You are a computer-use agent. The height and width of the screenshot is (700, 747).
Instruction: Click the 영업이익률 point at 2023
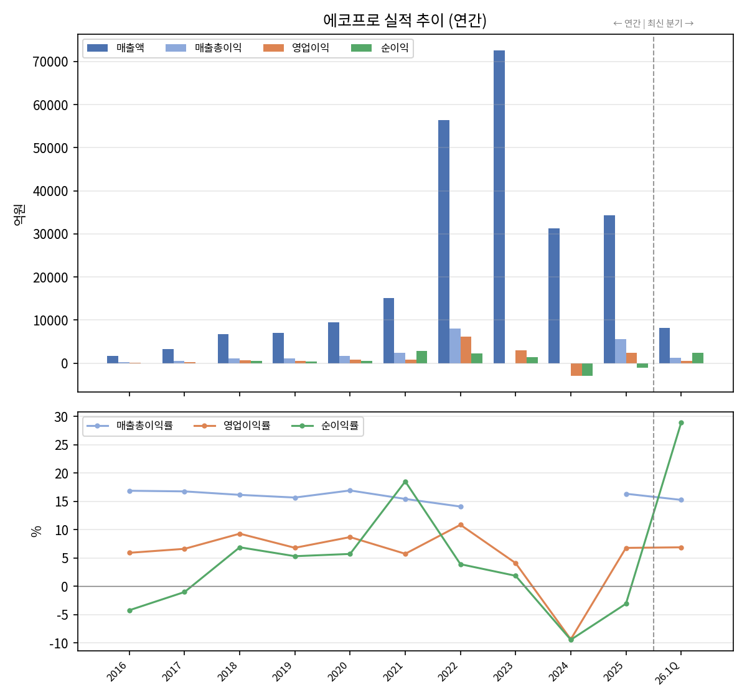click(x=515, y=563)
